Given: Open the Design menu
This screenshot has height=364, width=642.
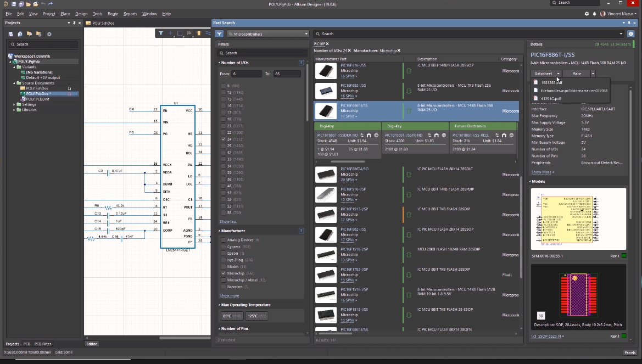Looking at the screenshot, I should click(81, 14).
